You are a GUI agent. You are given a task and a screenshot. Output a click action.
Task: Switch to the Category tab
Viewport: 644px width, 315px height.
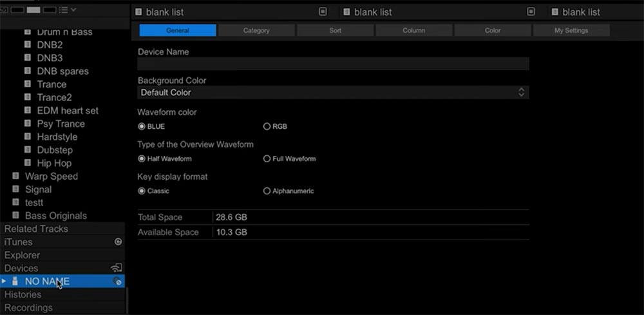tap(256, 30)
